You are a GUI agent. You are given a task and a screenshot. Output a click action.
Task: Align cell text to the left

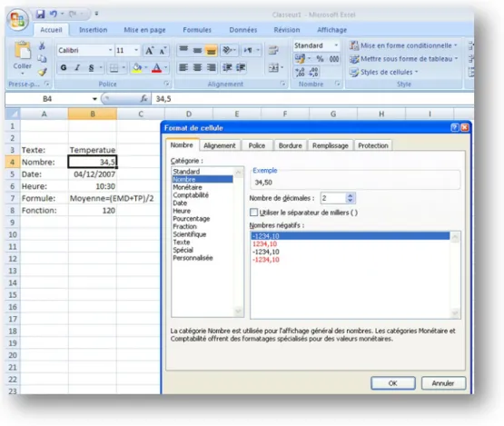[x=183, y=67]
